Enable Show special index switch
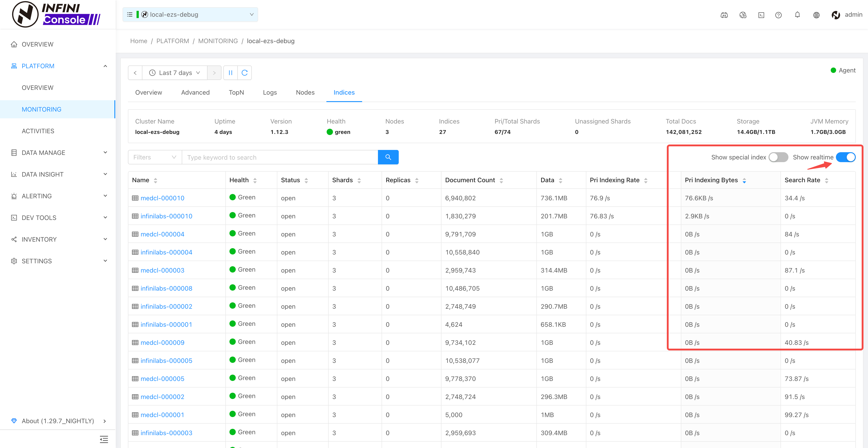Viewport: 868px width, 448px height. click(x=778, y=157)
